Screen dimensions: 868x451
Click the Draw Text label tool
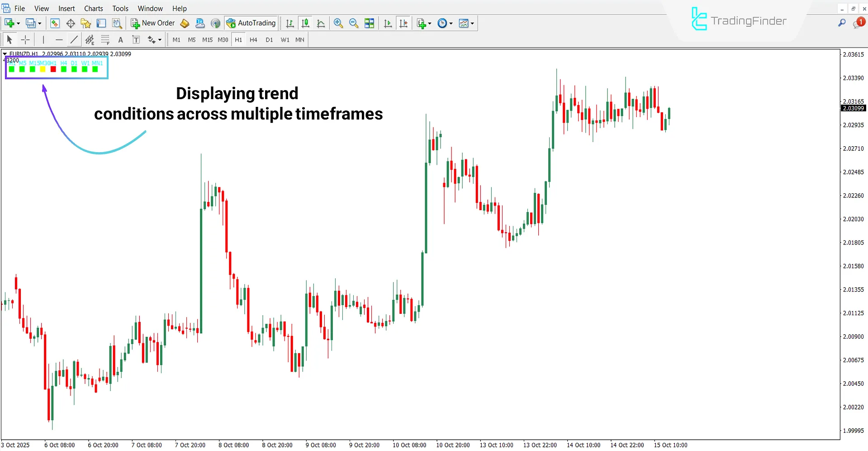pyautogui.click(x=136, y=40)
